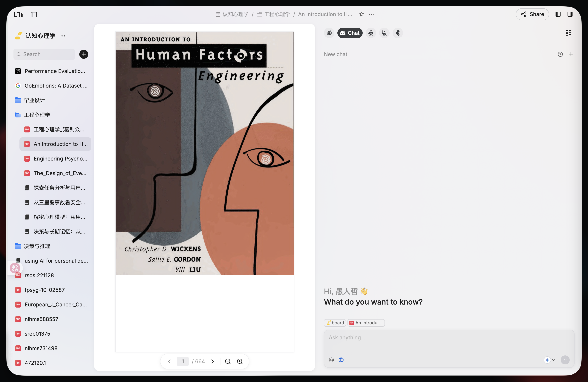Toggle right panel layout icon
This screenshot has width=588, height=382.
pos(570,14)
